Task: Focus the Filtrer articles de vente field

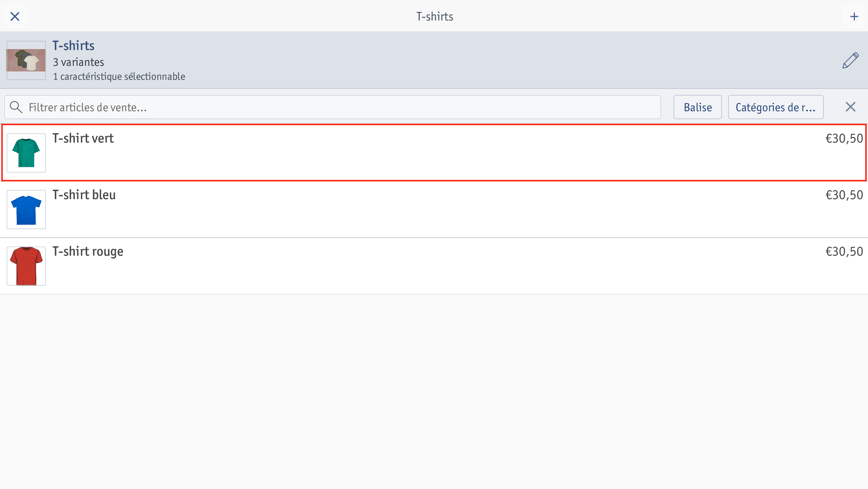Action: click(x=332, y=107)
